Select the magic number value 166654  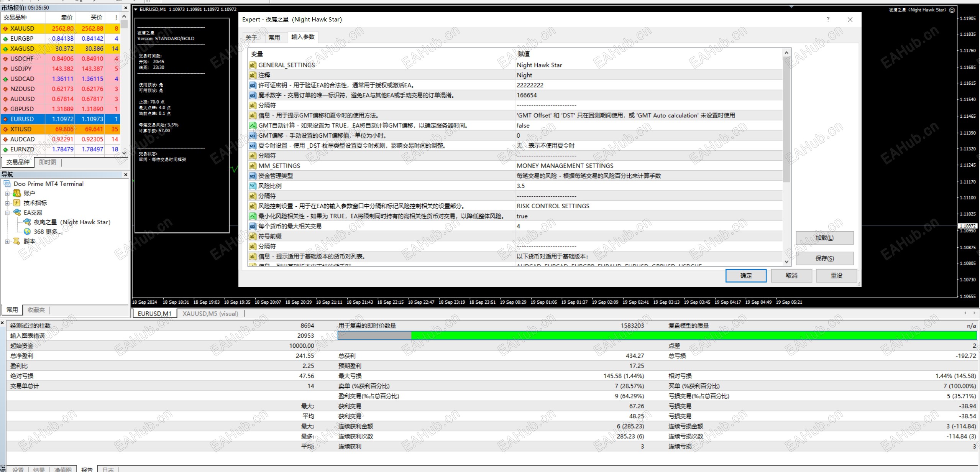(x=649, y=95)
